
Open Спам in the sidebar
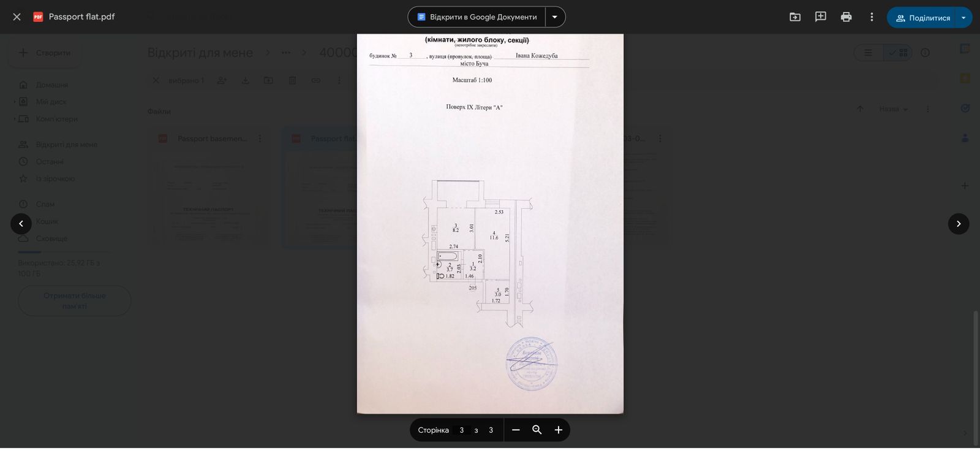pos(45,204)
